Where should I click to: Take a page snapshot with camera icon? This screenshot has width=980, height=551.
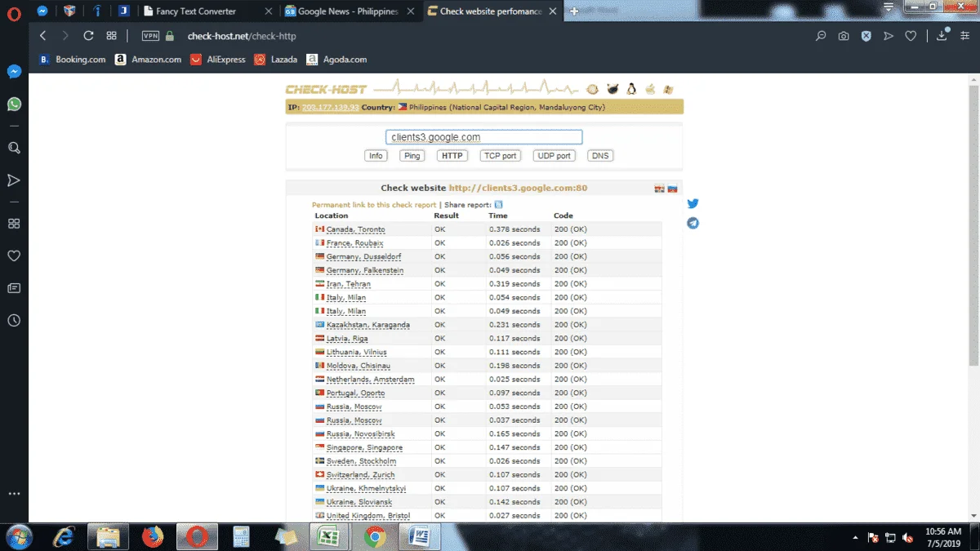[x=844, y=36]
